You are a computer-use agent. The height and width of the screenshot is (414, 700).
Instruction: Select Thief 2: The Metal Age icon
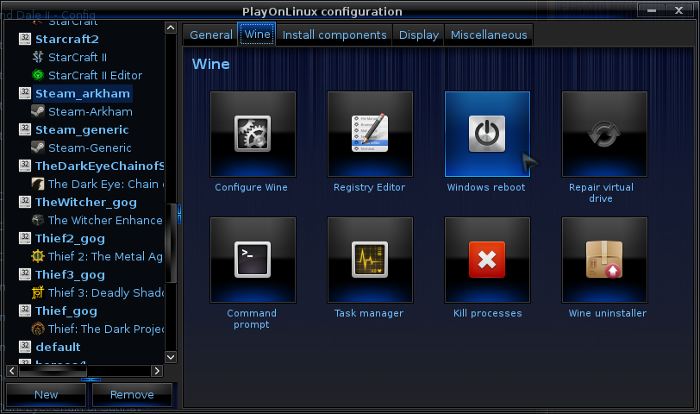click(x=38, y=256)
